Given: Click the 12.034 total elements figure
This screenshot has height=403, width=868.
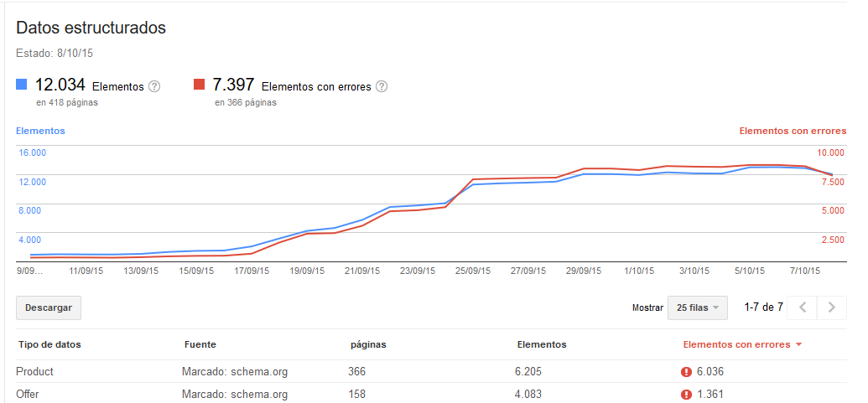Looking at the screenshot, I should [x=60, y=85].
